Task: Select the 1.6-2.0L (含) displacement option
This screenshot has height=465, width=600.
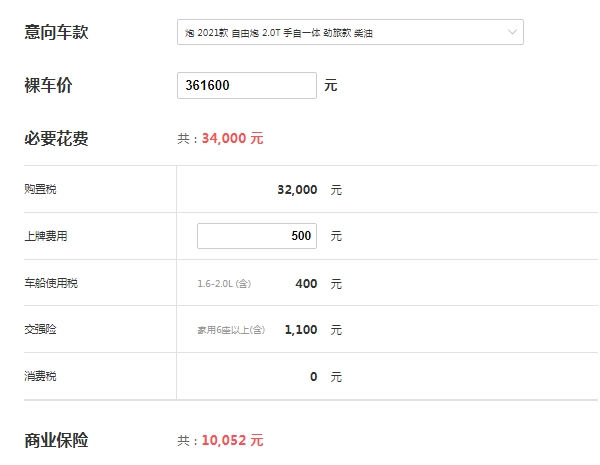Action: 224,284
